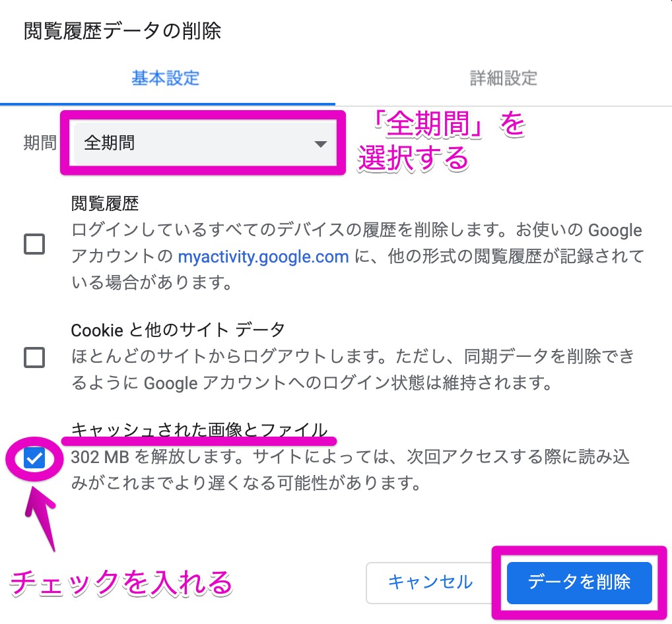Uncheck the cached images and files checkbox
The height and width of the screenshot is (624, 672).
34,458
